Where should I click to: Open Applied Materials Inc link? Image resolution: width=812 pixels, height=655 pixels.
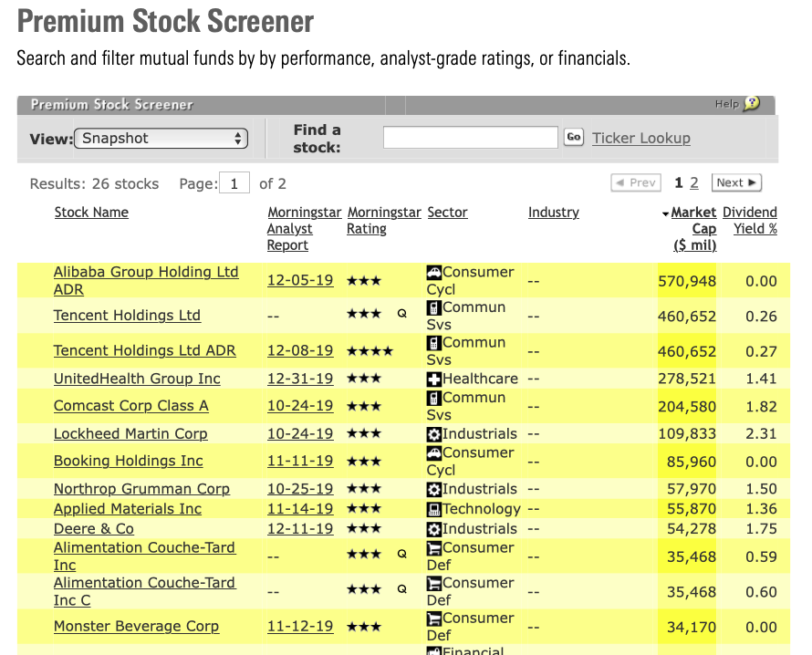point(128,509)
